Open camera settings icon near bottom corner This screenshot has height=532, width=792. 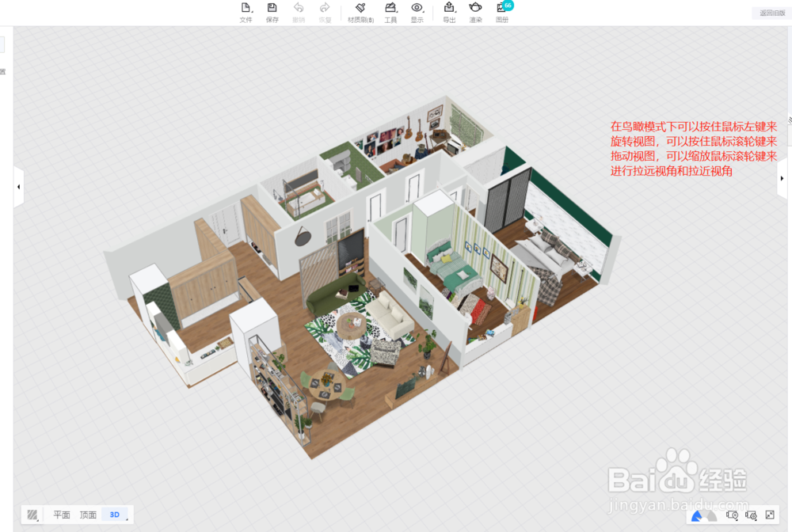(751, 516)
